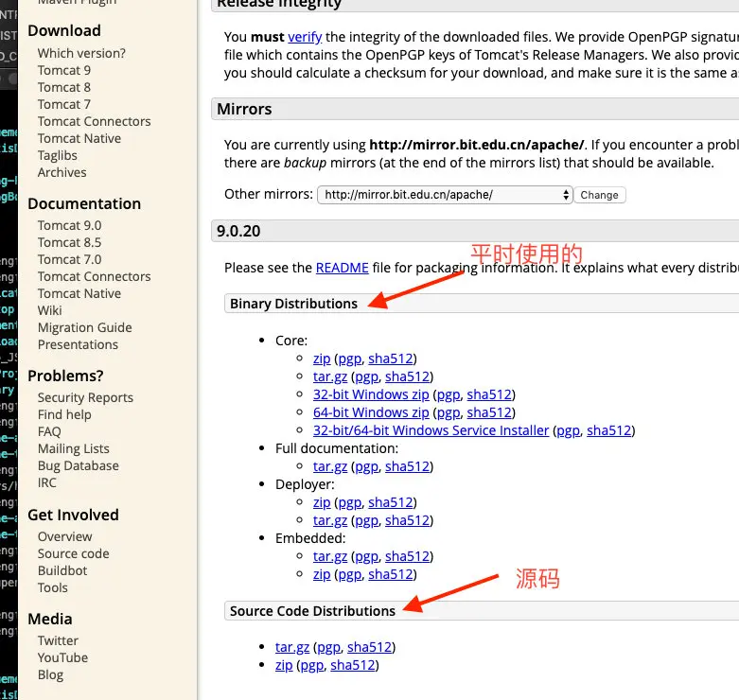Open Tomcat Native under Documentation
This screenshot has width=739, height=700.
pyautogui.click(x=79, y=293)
